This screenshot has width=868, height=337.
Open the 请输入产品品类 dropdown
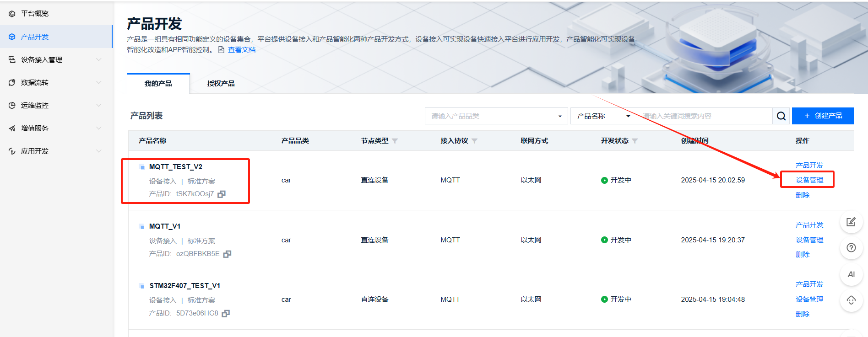point(496,116)
